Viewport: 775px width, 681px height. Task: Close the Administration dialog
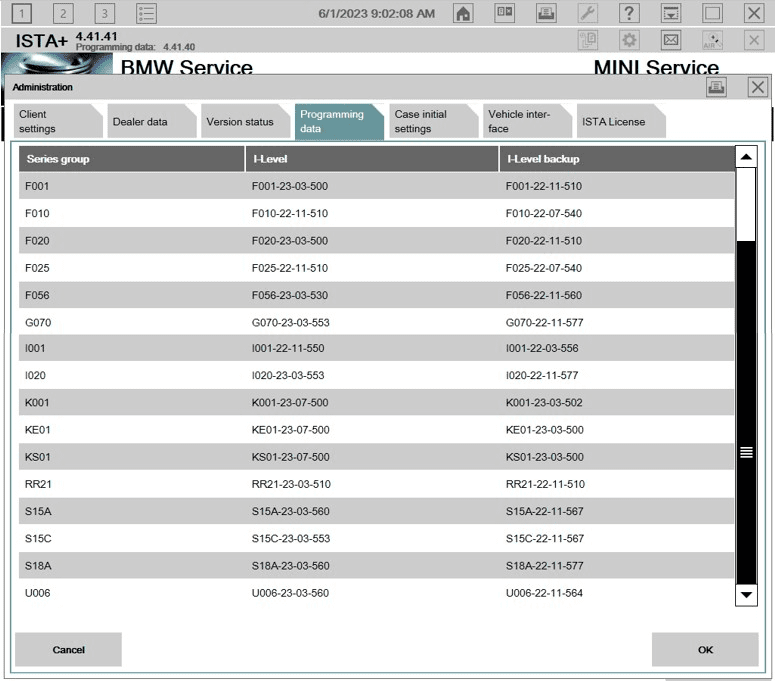(758, 87)
